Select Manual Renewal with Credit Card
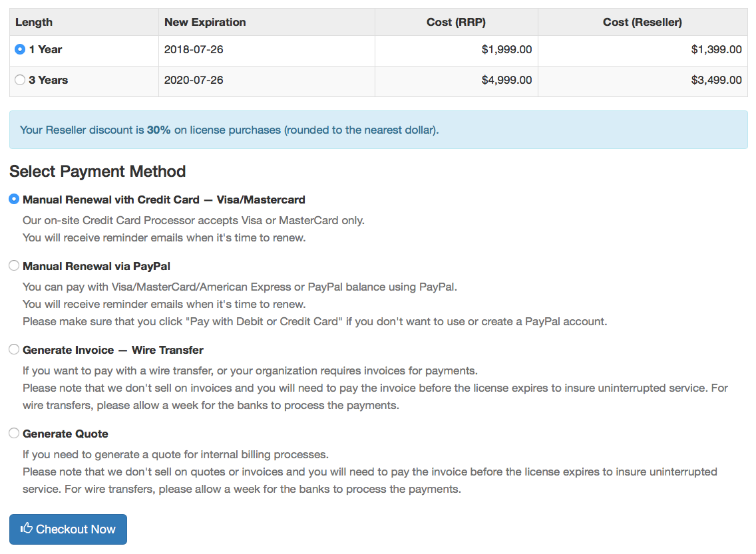The height and width of the screenshot is (554, 756). pos(14,199)
